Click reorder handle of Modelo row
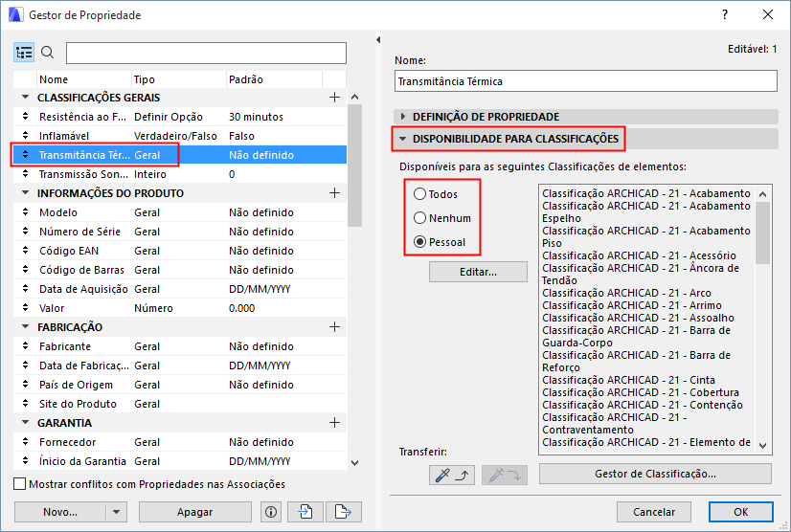 tap(25, 212)
